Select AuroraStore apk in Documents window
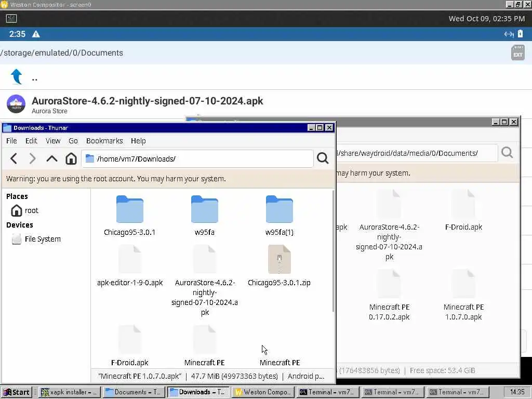The width and height of the screenshot is (532, 399). (x=389, y=225)
